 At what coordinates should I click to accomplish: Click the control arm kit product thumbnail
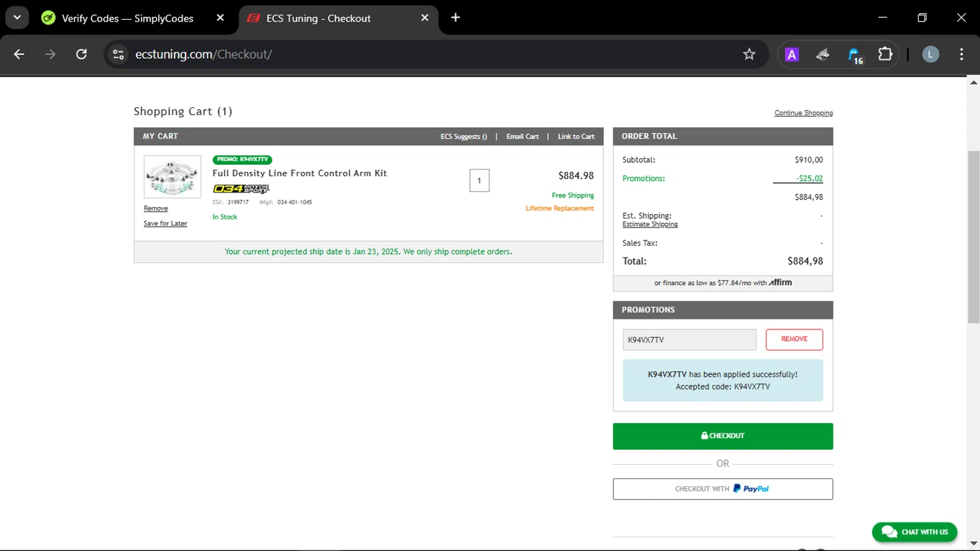pyautogui.click(x=172, y=176)
